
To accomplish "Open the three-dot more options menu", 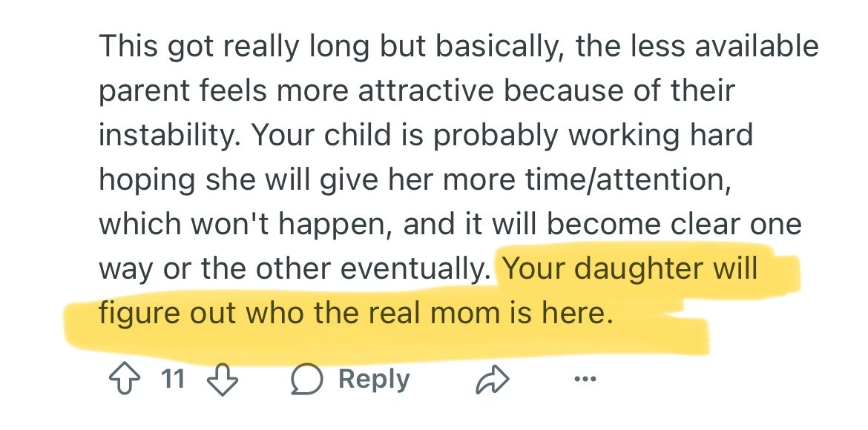I will 584,380.
